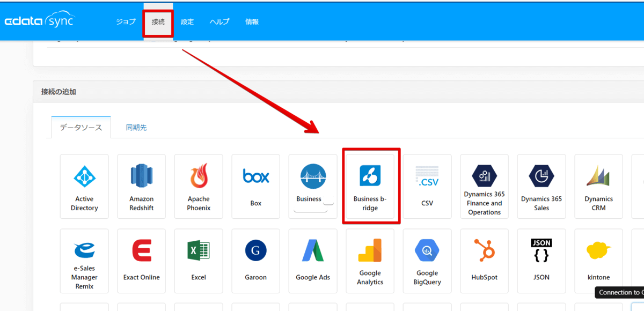Click the 接続の追加 panel heading

pyautogui.click(x=58, y=92)
